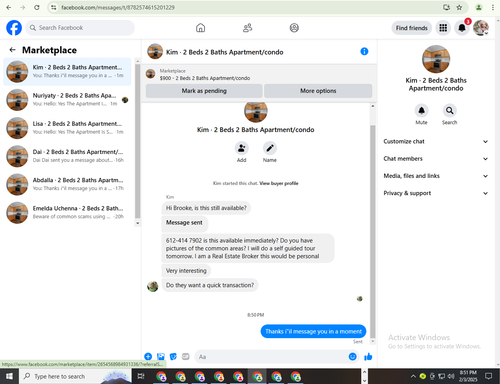Image resolution: width=500 pixels, height=384 pixels.
Task: Open Windows notification center icon
Action: [488, 376]
